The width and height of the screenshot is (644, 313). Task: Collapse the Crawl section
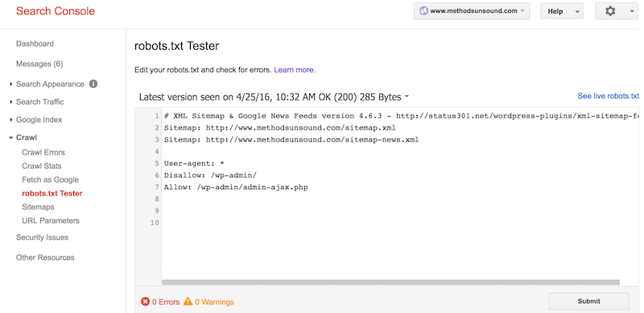tap(23, 138)
